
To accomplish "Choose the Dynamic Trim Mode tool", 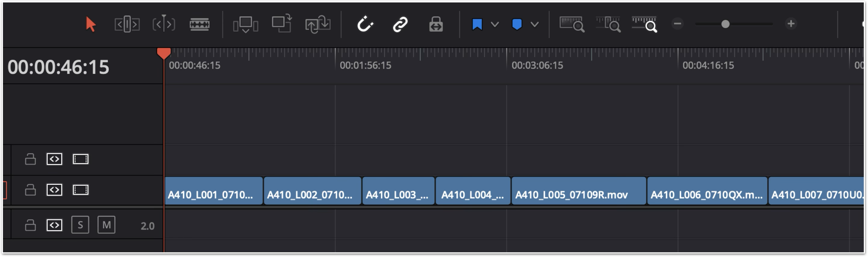I will click(x=164, y=24).
